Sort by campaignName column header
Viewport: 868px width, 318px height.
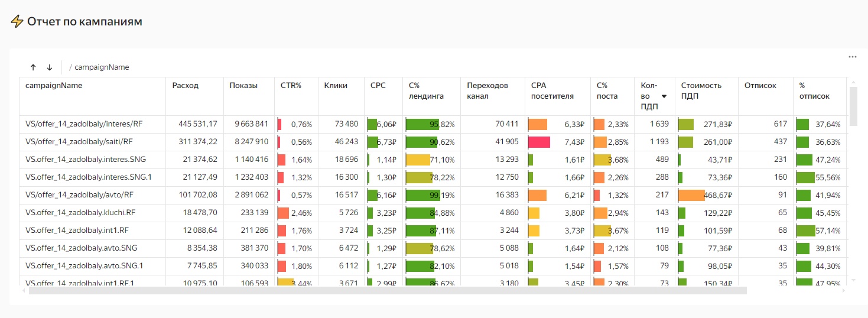coord(93,96)
